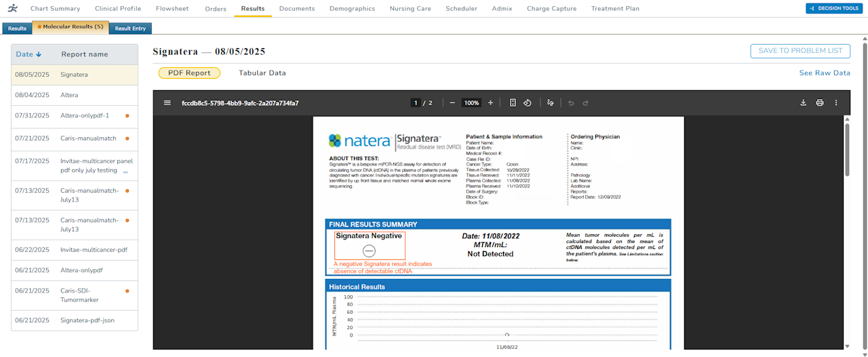Download the Signatera PDF report
Viewport: 868px width, 357px height.
[804, 103]
